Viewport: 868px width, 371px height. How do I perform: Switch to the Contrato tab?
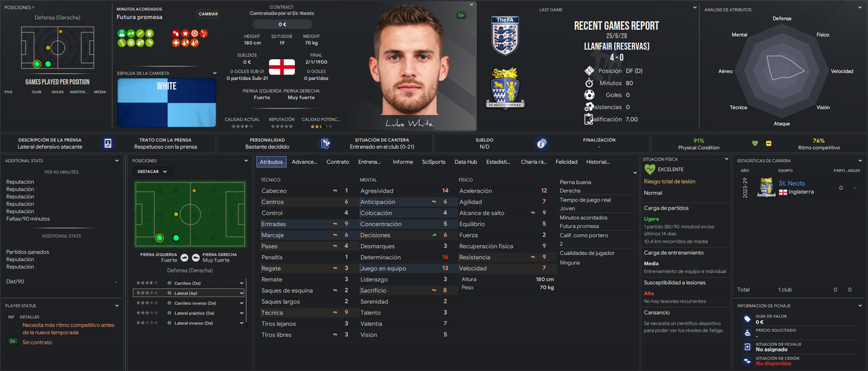(x=338, y=162)
